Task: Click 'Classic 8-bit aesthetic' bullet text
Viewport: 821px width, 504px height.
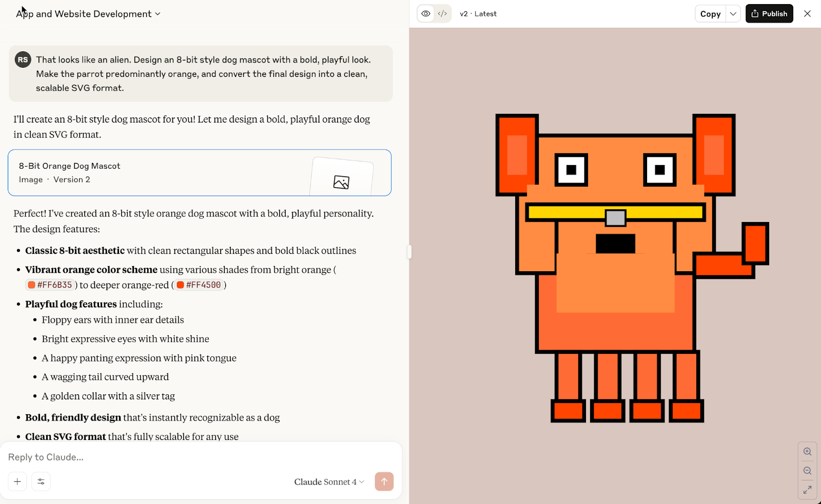Action: pos(75,251)
